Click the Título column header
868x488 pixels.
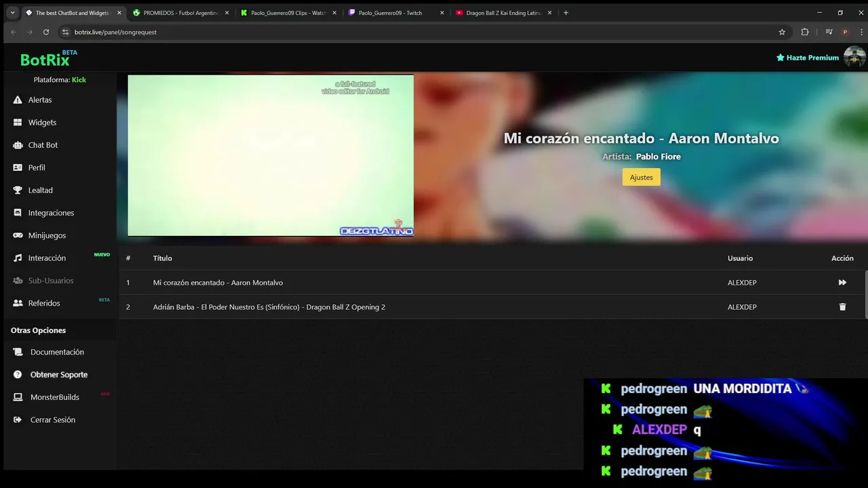click(x=163, y=258)
